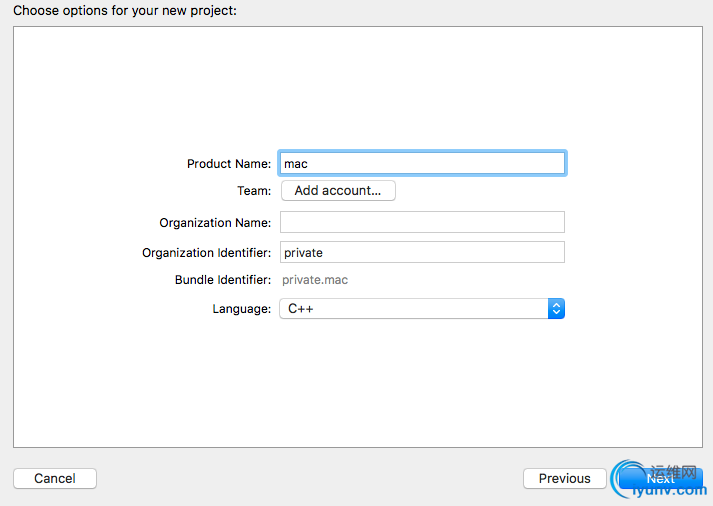Click the Team: label

click(x=254, y=190)
